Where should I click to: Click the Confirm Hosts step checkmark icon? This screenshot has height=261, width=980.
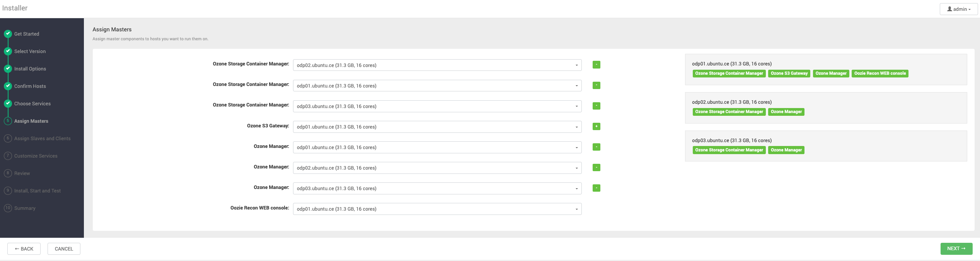[x=8, y=86]
